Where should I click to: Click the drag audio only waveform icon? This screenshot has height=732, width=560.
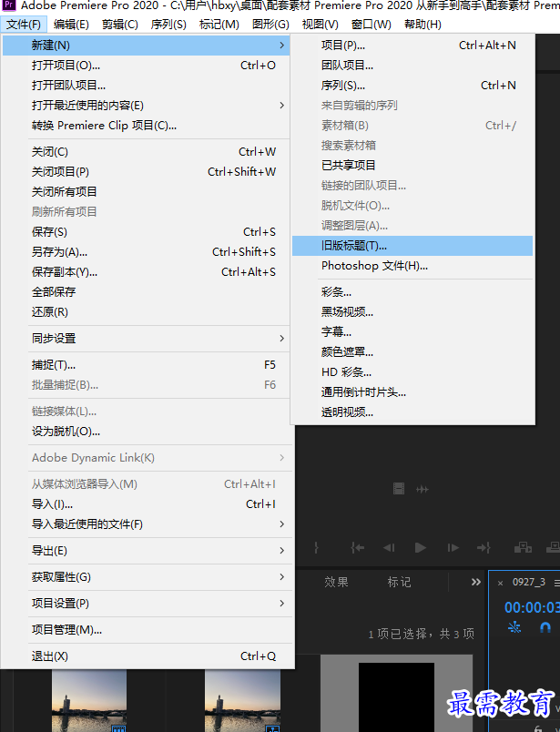click(423, 489)
